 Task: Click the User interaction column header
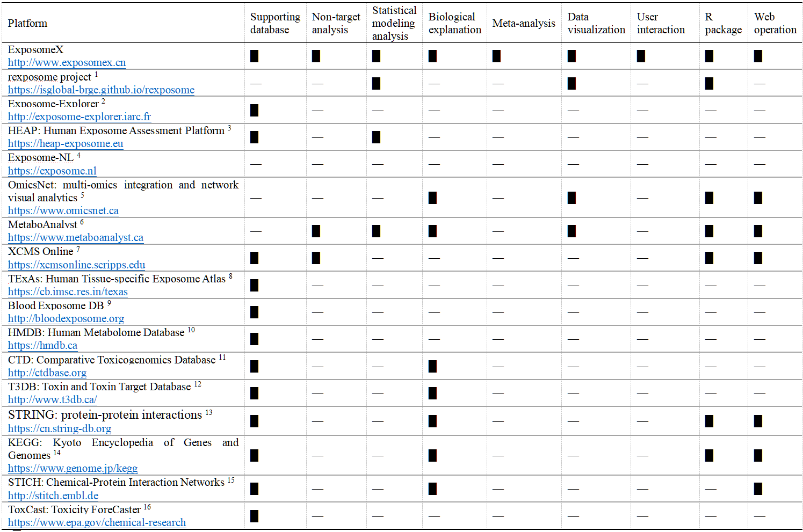(661, 23)
